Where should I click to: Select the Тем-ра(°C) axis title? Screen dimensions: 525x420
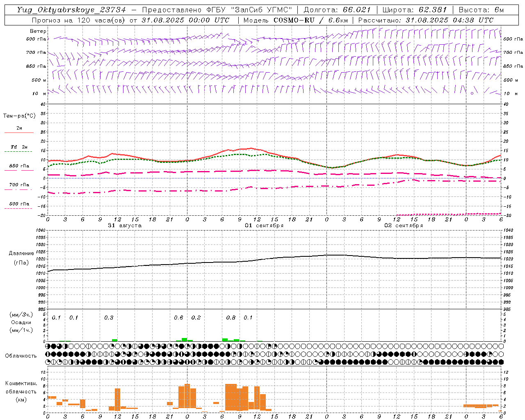[19, 116]
